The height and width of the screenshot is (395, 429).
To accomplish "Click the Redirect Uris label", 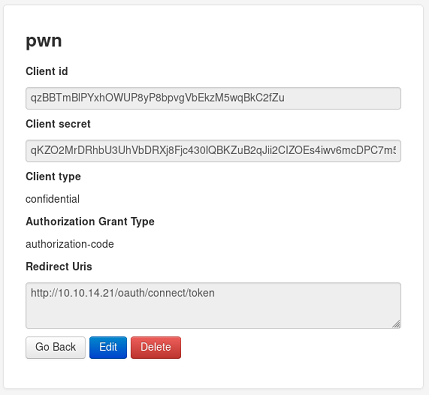I will point(59,267).
